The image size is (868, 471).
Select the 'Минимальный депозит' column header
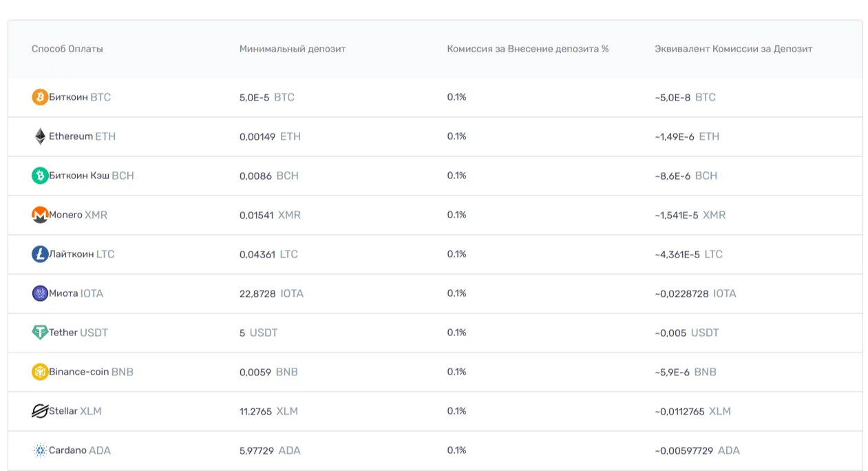pos(293,49)
